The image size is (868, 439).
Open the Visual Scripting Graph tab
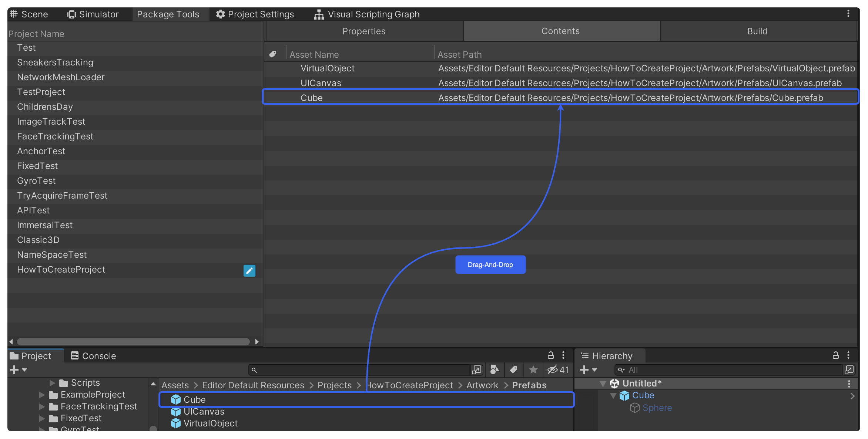367,14
